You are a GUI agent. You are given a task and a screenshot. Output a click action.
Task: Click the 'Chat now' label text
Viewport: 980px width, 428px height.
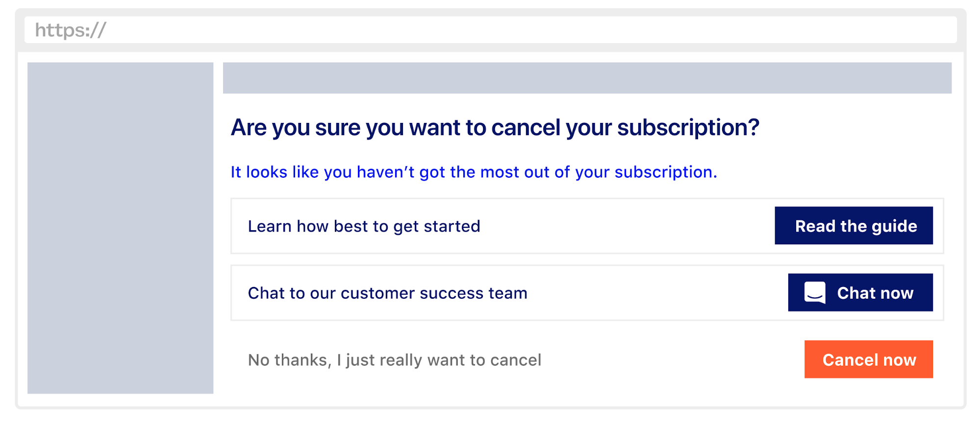click(875, 293)
